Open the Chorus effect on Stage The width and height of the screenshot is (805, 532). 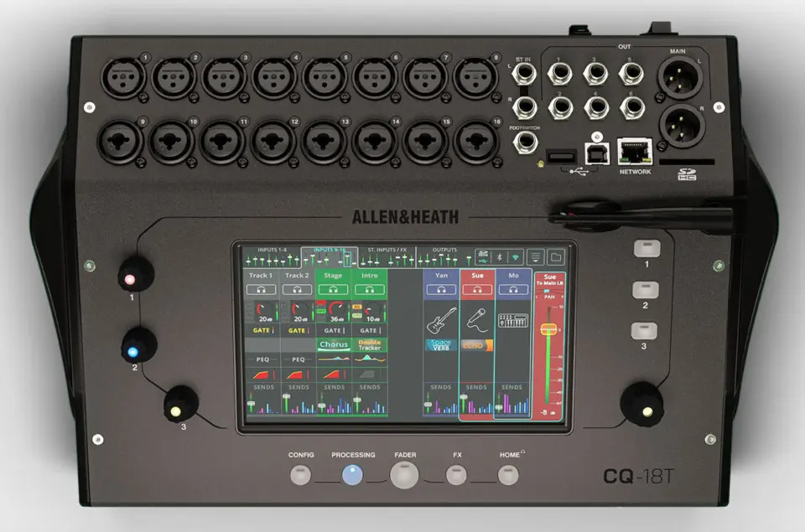334,344
